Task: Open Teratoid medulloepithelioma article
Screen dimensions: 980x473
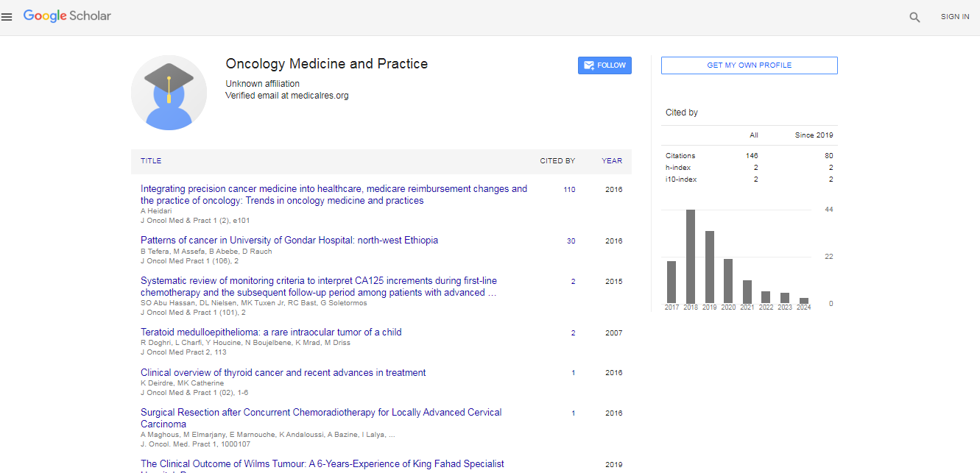Action: coord(271,332)
